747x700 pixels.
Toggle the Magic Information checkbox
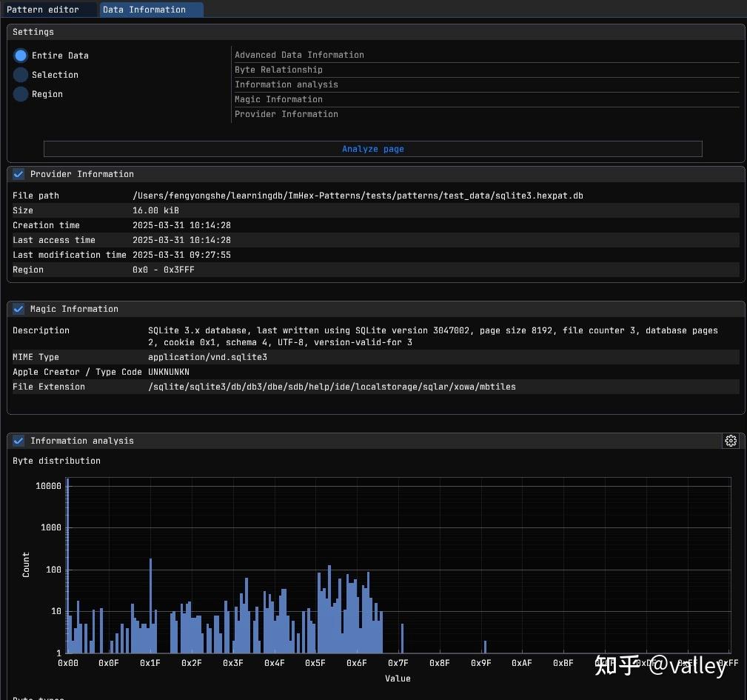tap(19, 309)
